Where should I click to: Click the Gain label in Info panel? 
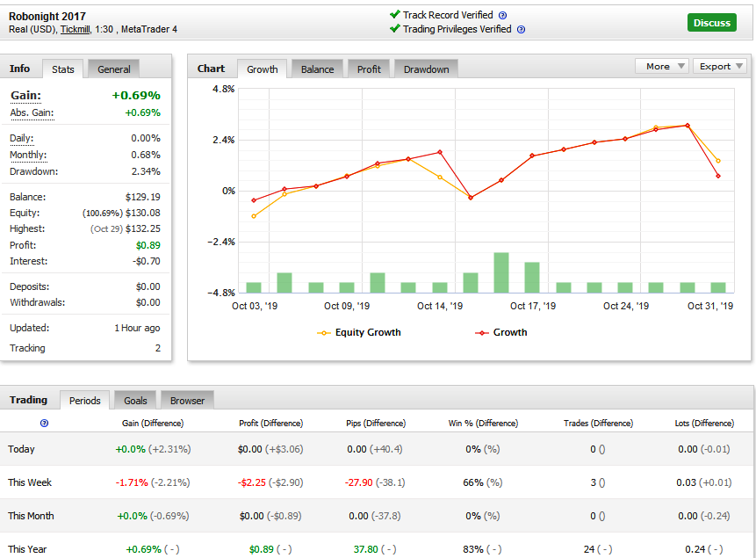point(26,96)
